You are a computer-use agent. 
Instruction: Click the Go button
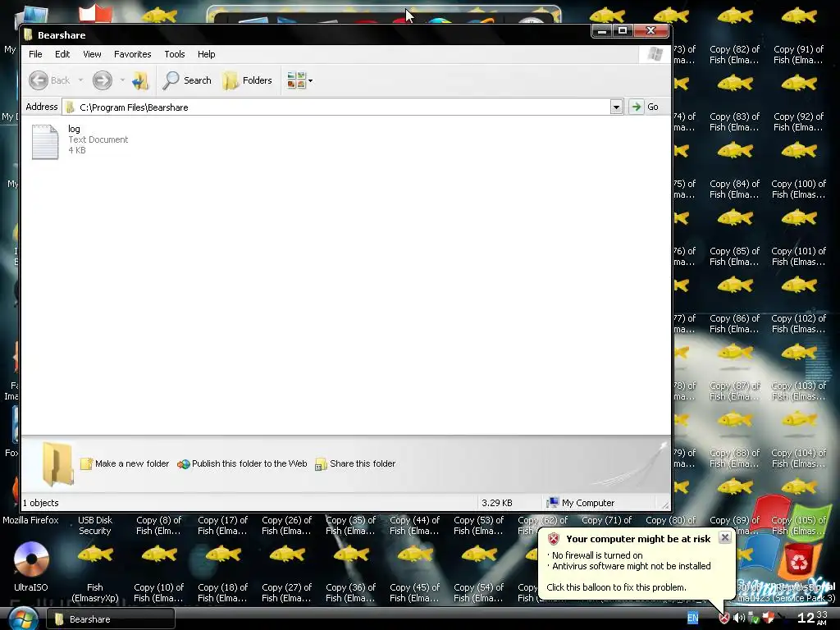click(x=645, y=107)
